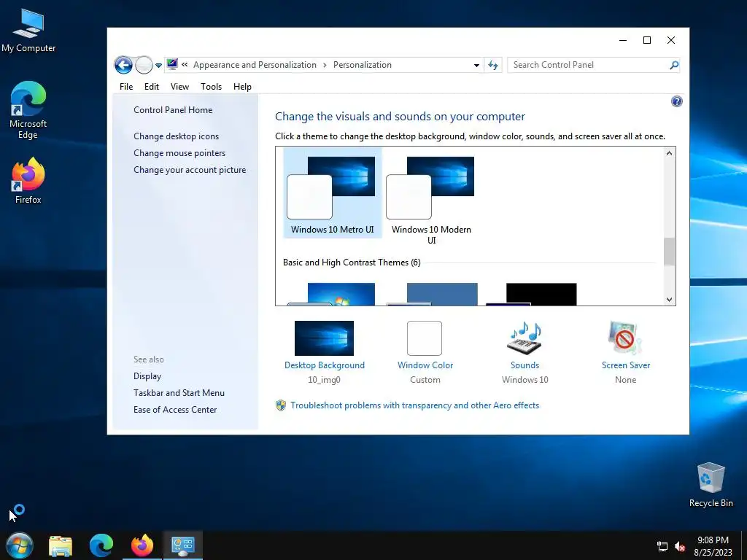This screenshot has height=560, width=747.
Task: Open File Explorer from the taskbar
Action: tap(61, 545)
